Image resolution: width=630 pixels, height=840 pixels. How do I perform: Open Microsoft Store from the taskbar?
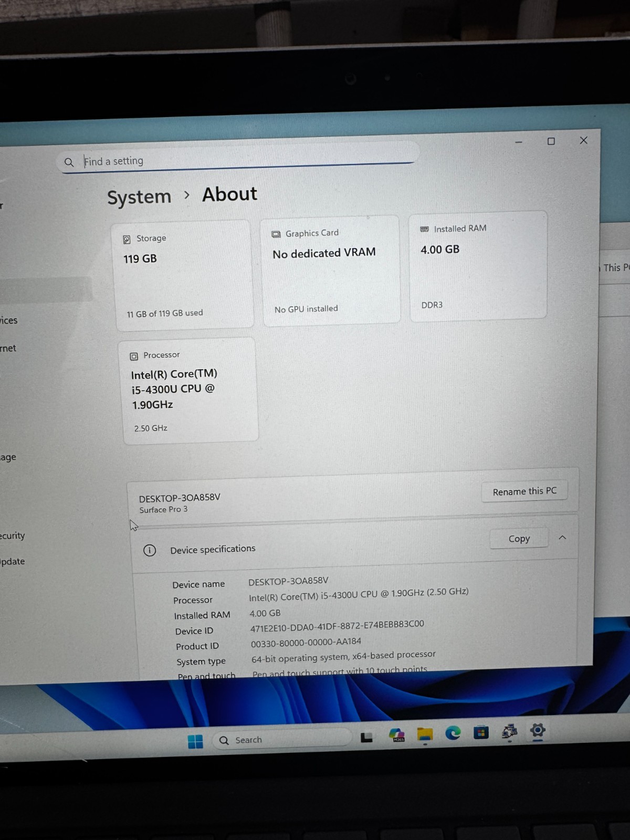(x=481, y=732)
